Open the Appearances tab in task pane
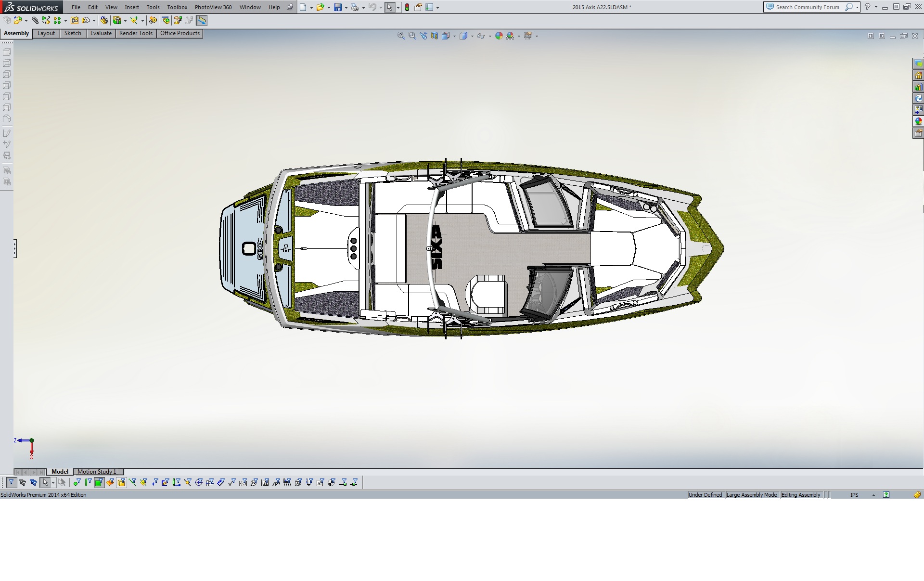 pyautogui.click(x=918, y=121)
